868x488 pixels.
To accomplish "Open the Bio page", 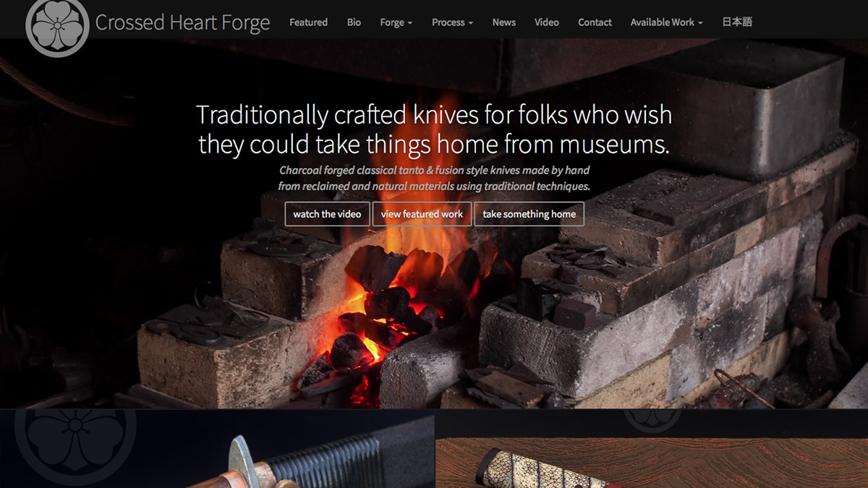I will coord(354,22).
